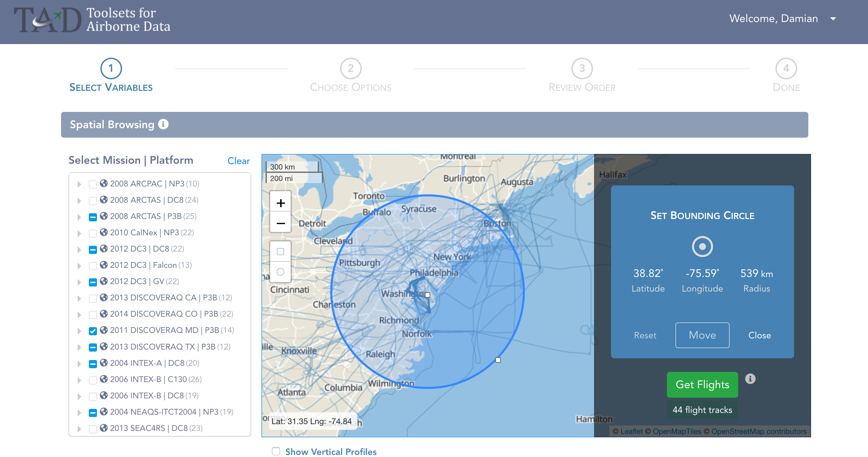Screen dimensions: 868x457
Task: Click the Spatial Browsing section header
Action: pyautogui.click(x=434, y=124)
